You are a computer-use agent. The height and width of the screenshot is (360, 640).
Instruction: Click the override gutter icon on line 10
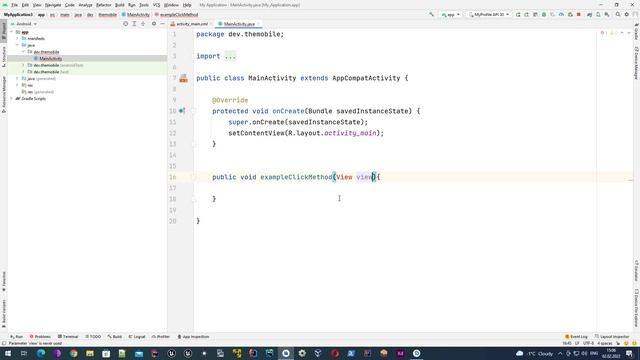click(x=182, y=111)
